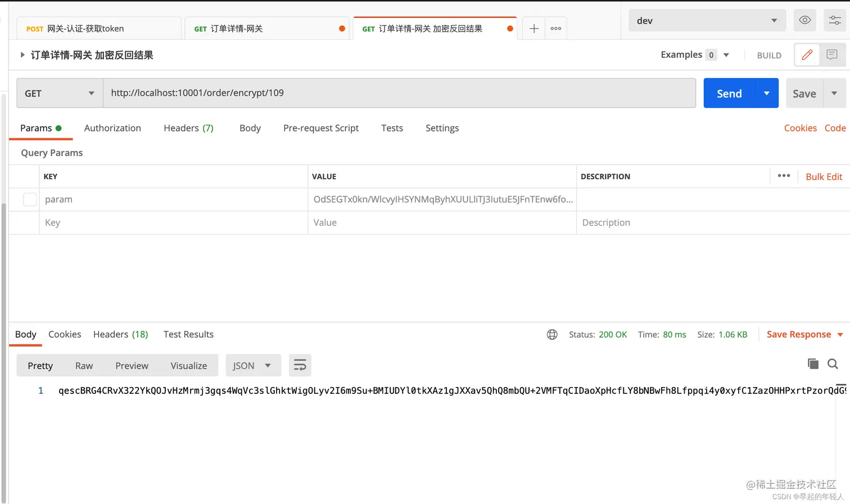Click the request URL input field
This screenshot has width=850, height=504.
[399, 93]
